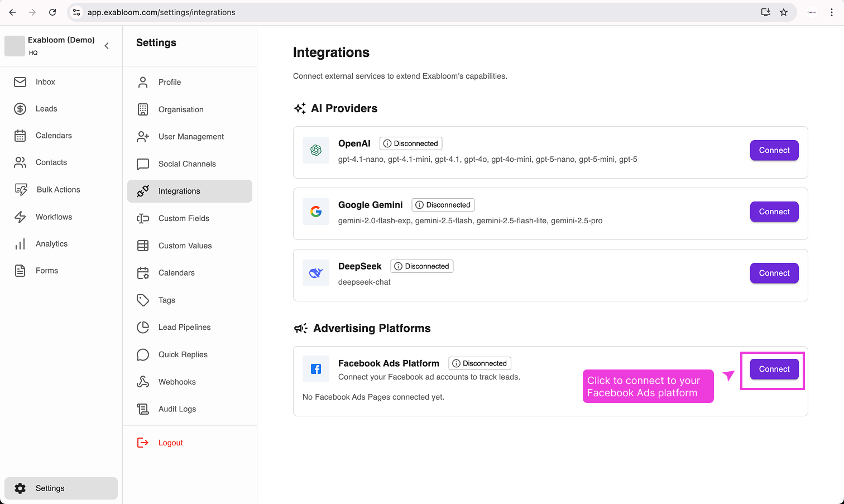Bookmark the page with the star icon
This screenshot has width=844, height=504.
pyautogui.click(x=784, y=12)
